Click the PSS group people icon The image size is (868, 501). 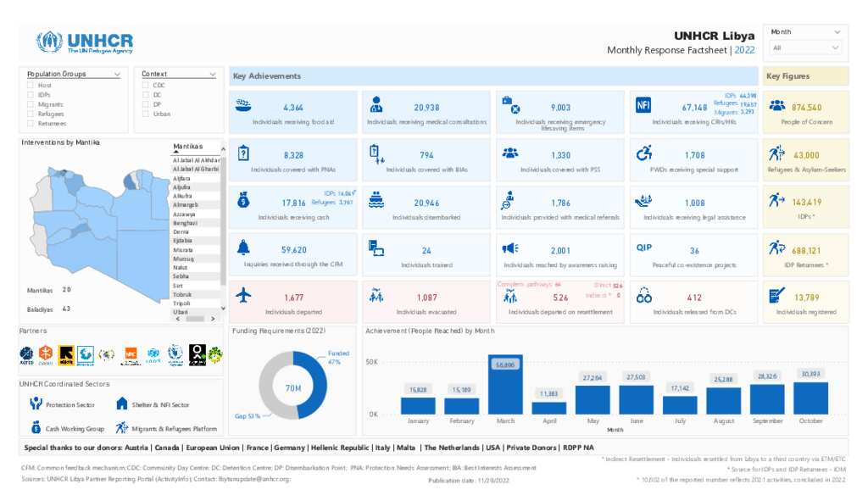[510, 153]
